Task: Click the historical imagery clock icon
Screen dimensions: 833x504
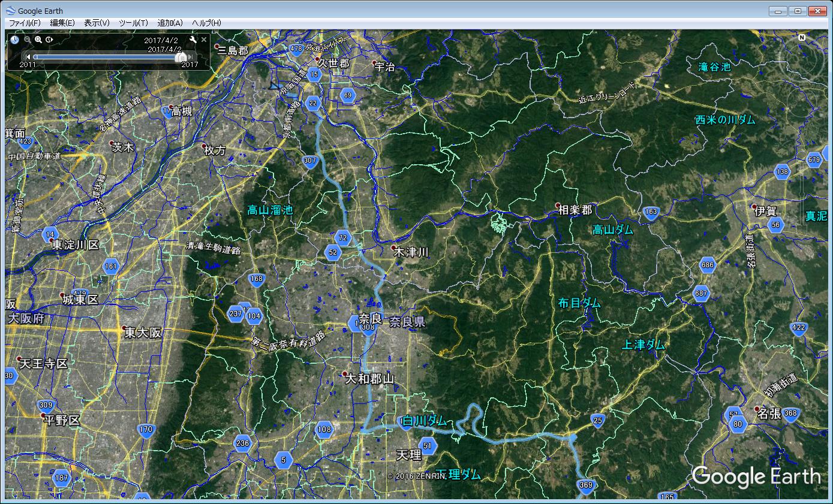Action: 14,40
